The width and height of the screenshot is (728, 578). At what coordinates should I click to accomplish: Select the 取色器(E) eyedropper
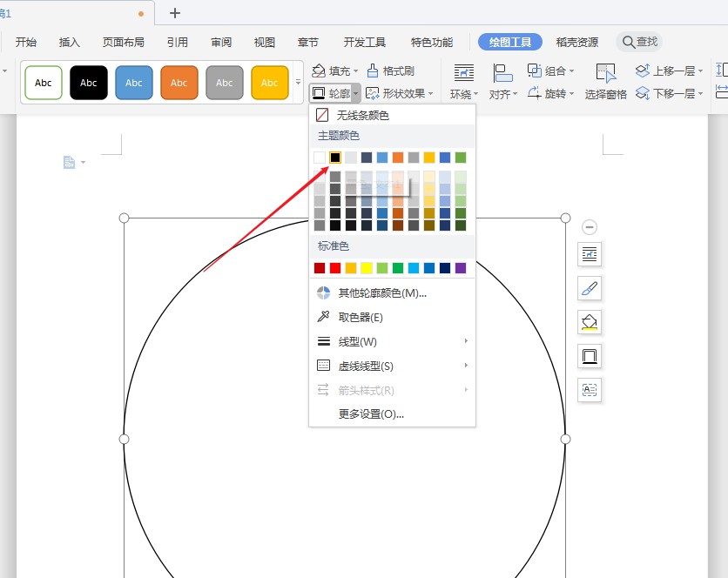coord(392,317)
